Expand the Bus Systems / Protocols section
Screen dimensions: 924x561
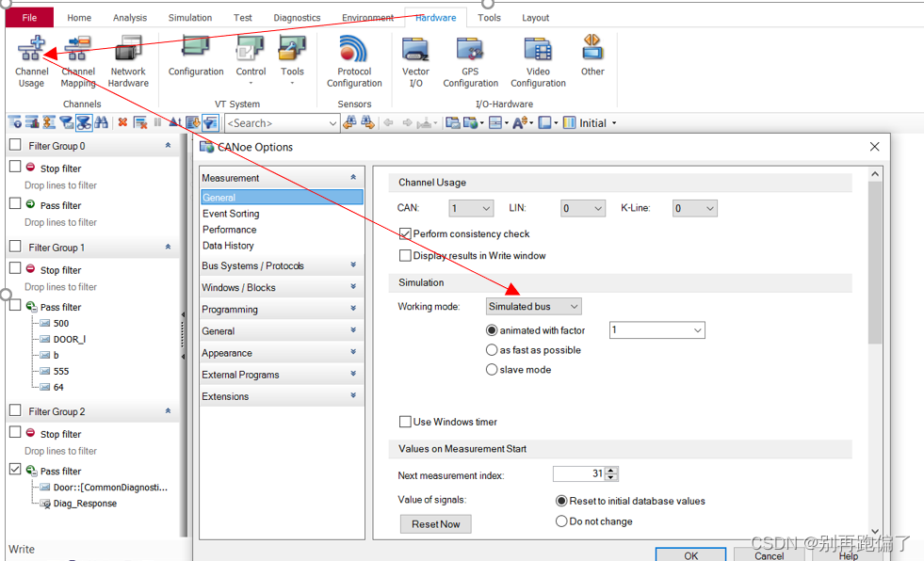[x=281, y=265]
